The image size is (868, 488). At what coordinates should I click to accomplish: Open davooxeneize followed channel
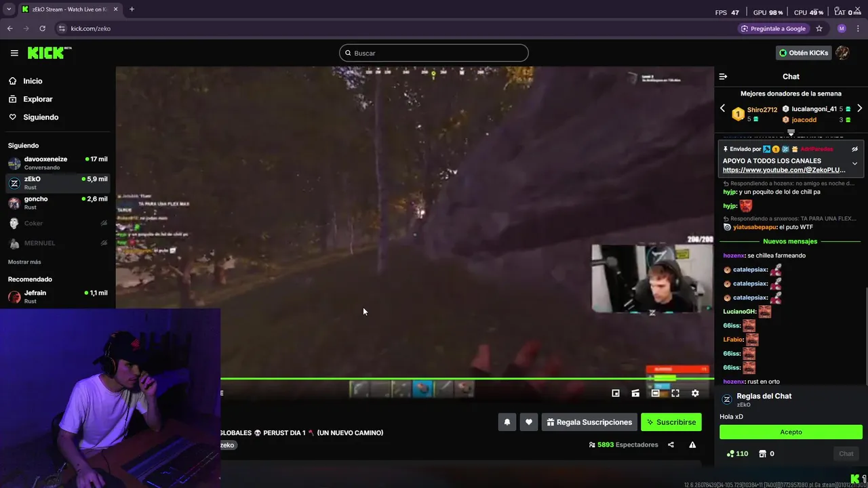click(58, 163)
